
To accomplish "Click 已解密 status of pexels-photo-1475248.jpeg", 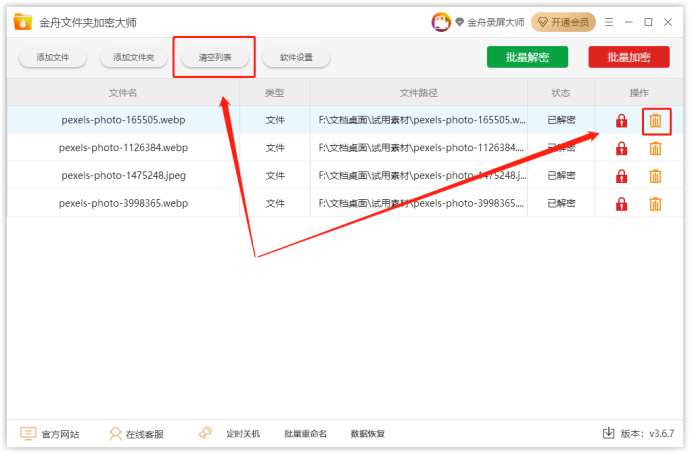I will point(561,175).
